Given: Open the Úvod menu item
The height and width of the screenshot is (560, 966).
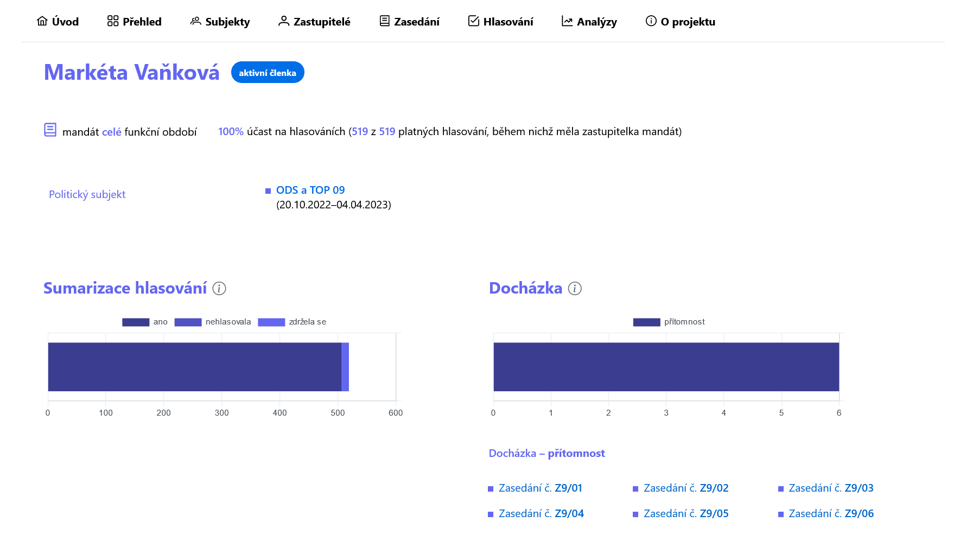Looking at the screenshot, I should 58,22.
